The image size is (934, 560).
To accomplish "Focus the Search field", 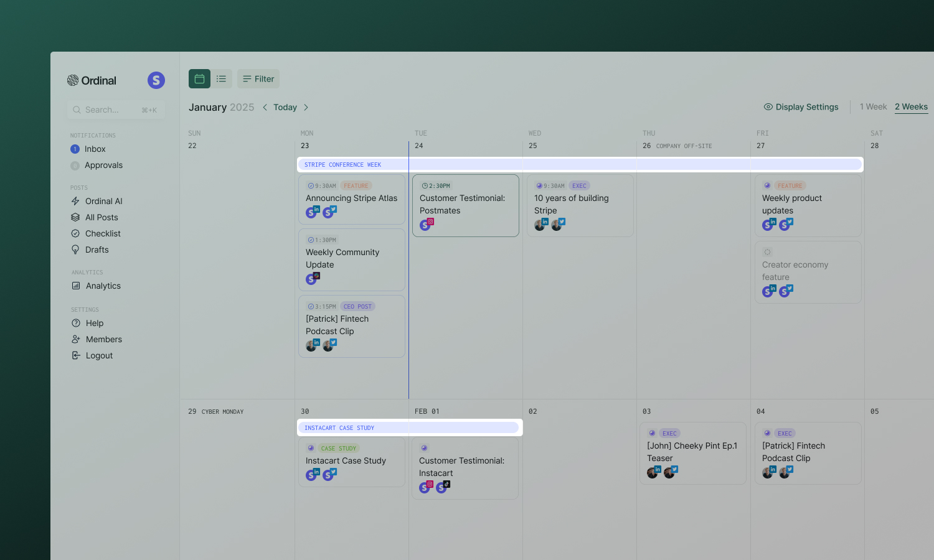I will tap(116, 110).
